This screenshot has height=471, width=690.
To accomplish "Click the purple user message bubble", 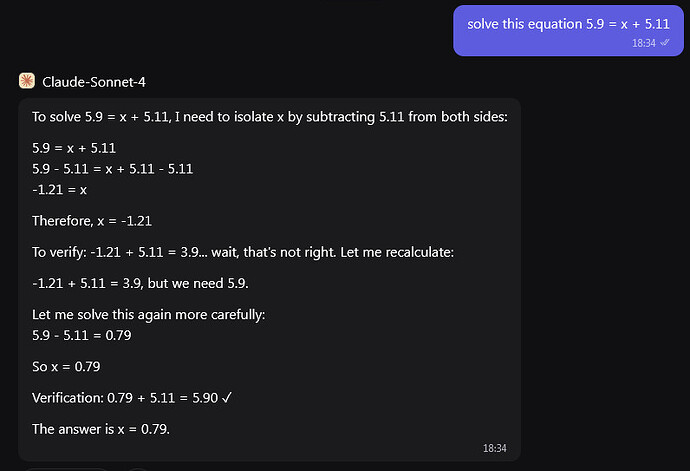I will pyautogui.click(x=567, y=30).
